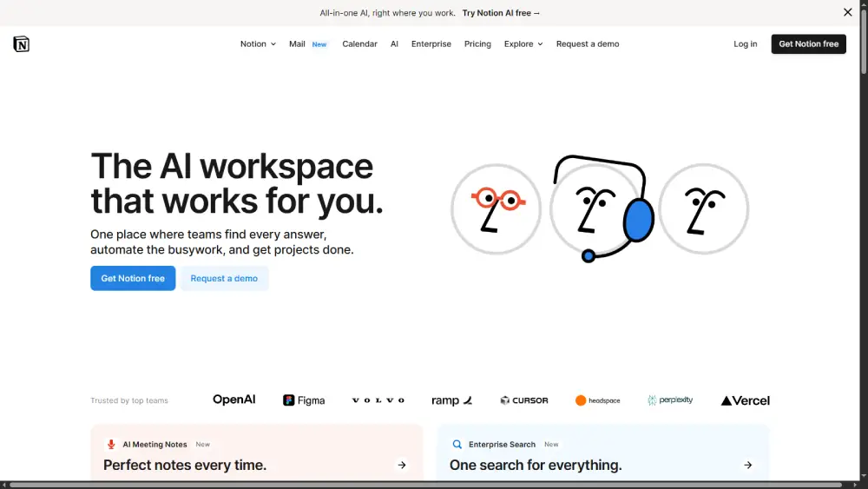The image size is (868, 489).
Task: Expand the Notion menu dropdown
Action: pyautogui.click(x=258, y=43)
